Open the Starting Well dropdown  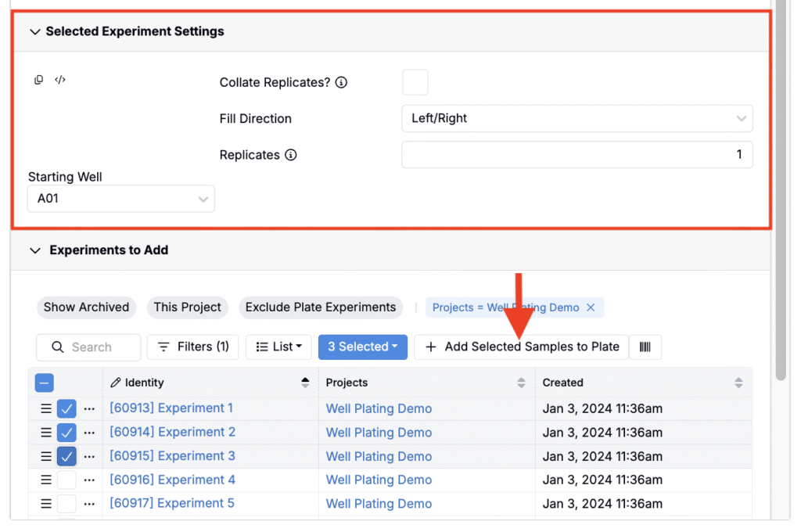120,199
